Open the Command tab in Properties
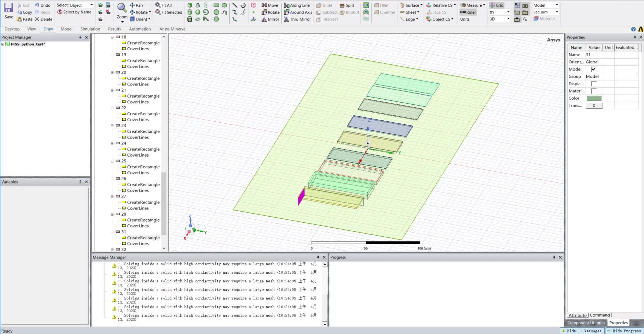The width and height of the screenshot is (644, 334). [x=600, y=315]
